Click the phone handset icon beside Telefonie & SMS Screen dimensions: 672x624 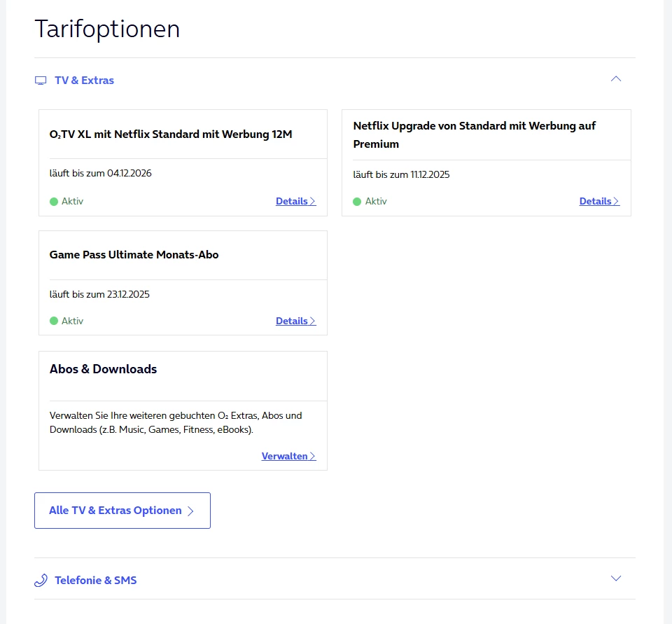click(41, 581)
